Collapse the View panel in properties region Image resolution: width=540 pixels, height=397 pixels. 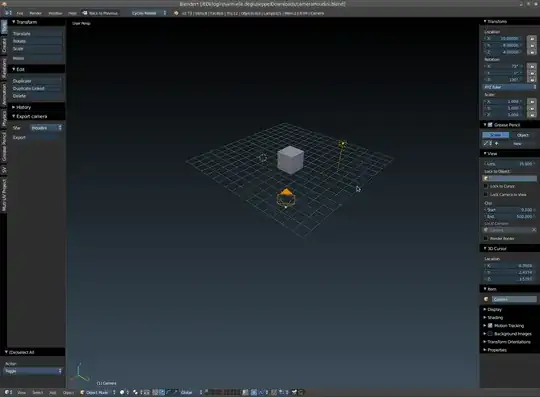(x=490, y=154)
